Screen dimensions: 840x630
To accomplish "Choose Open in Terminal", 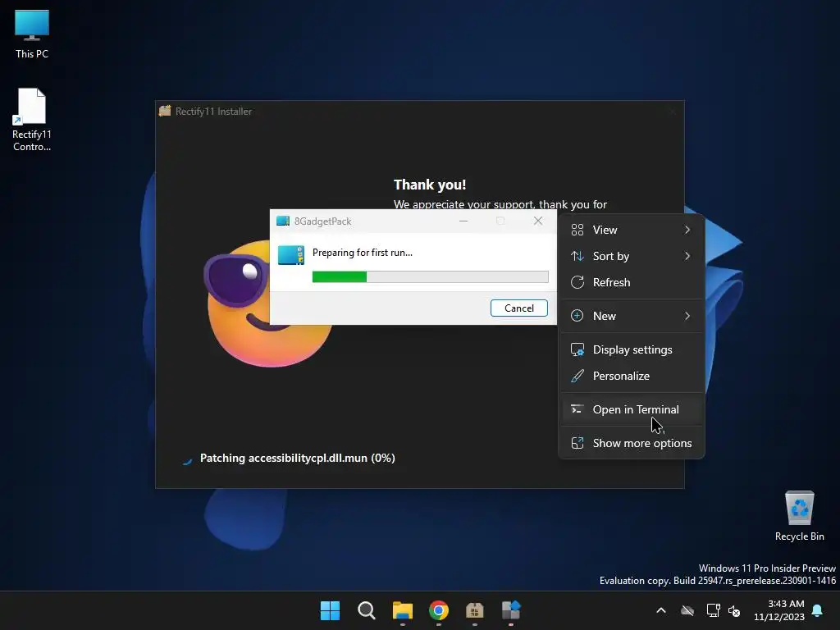I will click(x=631, y=410).
